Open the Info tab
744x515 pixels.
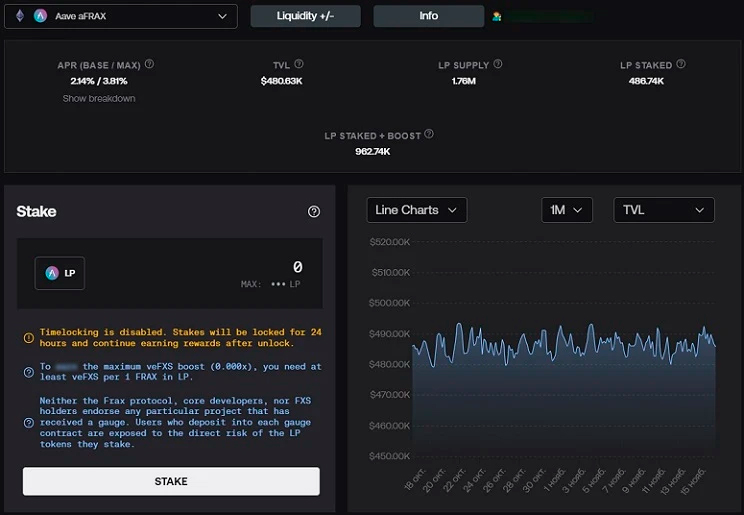pyautogui.click(x=428, y=16)
